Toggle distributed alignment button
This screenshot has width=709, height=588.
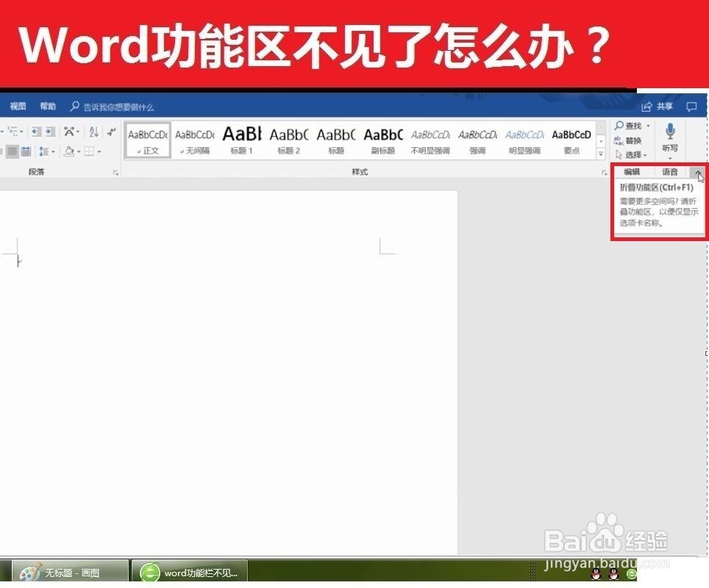(x=26, y=151)
